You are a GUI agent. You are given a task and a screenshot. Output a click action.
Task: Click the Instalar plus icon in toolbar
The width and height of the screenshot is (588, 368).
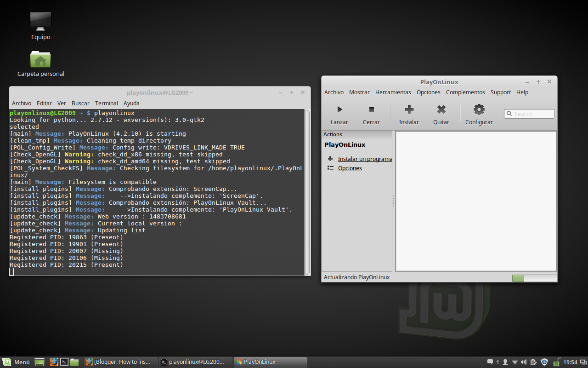tap(409, 109)
